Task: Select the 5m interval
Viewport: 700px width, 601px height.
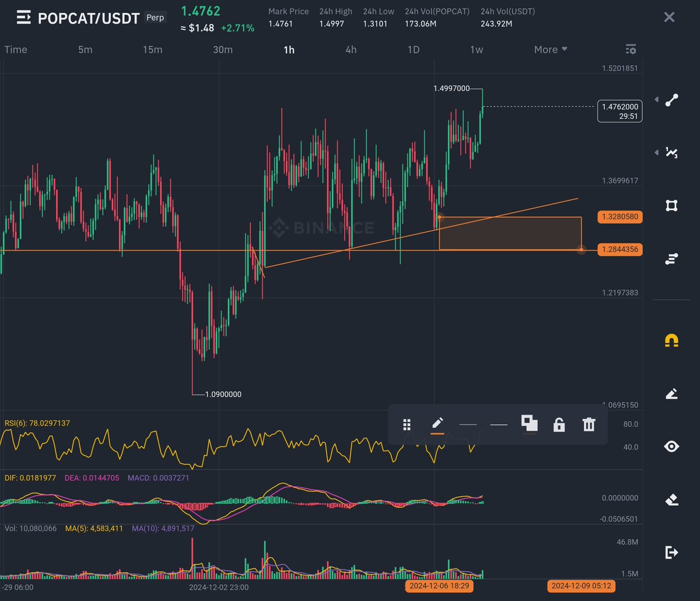Action: tap(85, 50)
